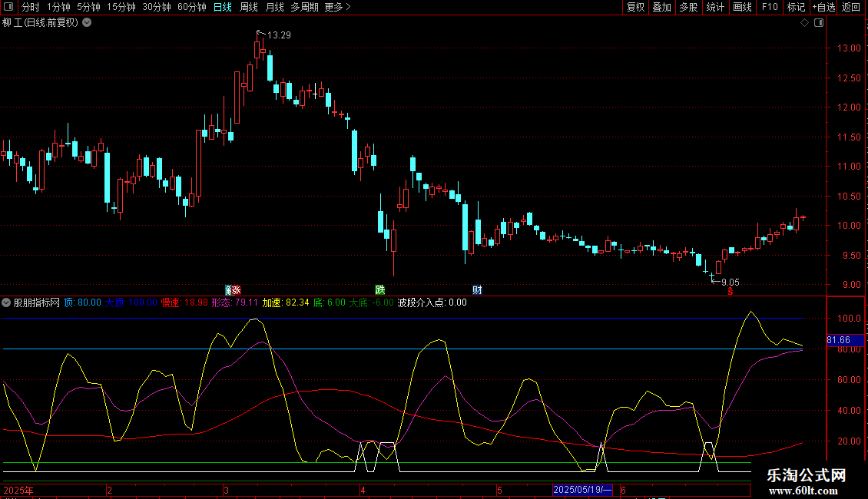Expand the 更多 periods menu
This screenshot has width=868, height=499.
click(x=337, y=7)
